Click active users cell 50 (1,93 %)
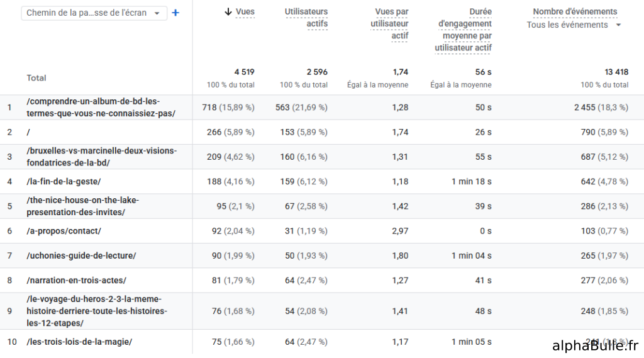The width and height of the screenshot is (644, 358). coord(306,255)
